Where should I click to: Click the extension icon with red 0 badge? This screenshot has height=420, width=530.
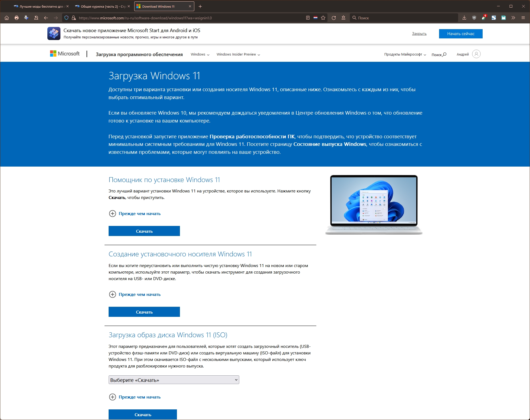click(484, 18)
